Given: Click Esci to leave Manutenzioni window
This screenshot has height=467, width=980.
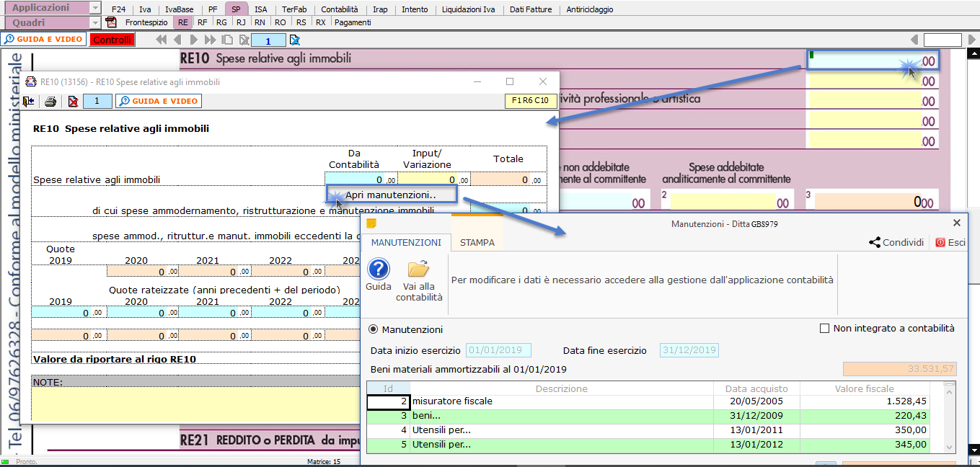Looking at the screenshot, I should point(950,243).
